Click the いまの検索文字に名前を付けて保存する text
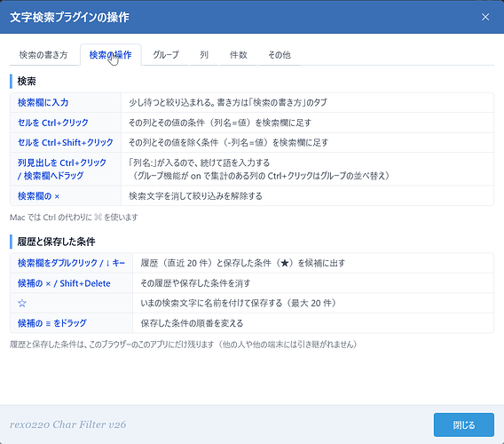The image size is (504, 444). [x=240, y=303]
